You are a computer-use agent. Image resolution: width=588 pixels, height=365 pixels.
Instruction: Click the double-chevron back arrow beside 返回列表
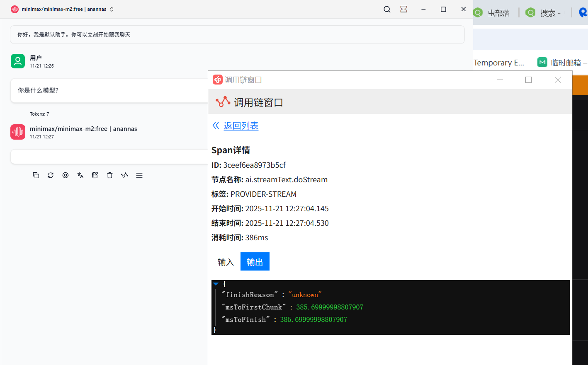point(216,126)
